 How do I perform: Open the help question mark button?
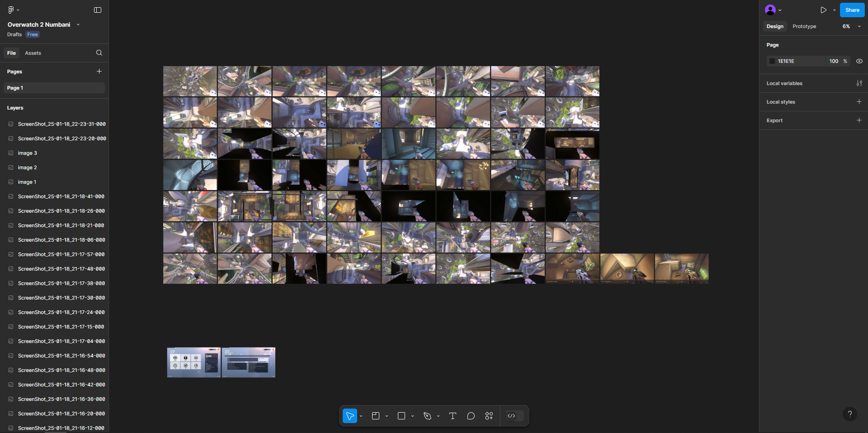[x=850, y=414]
